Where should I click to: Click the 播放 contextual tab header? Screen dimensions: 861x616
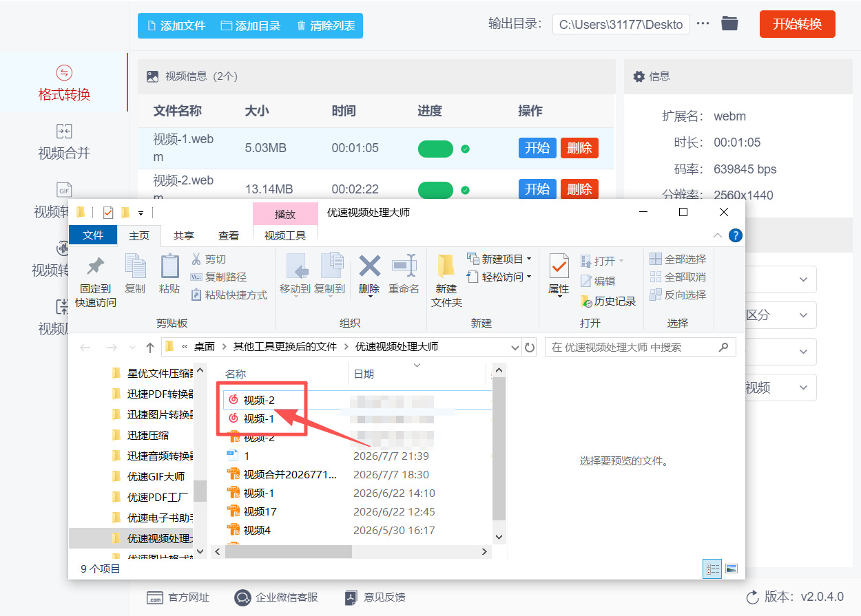pos(285,214)
